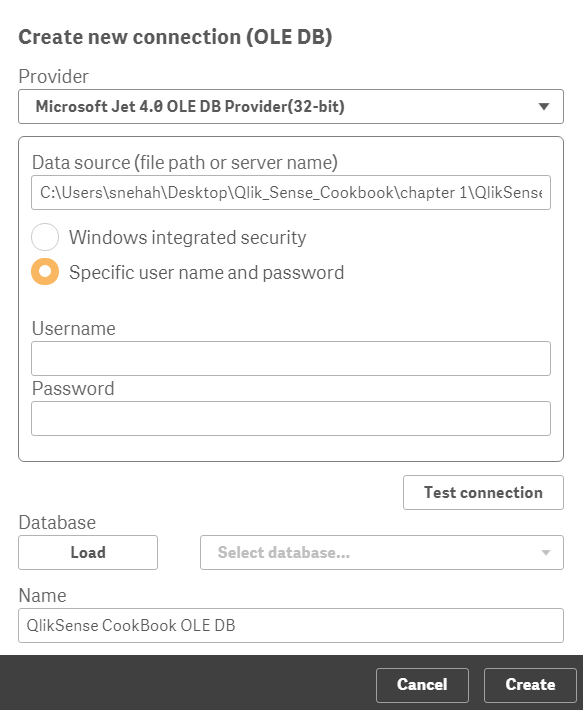Image resolution: width=583 pixels, height=710 pixels.
Task: Click the 'Provider' label above the dropdown
Action: [x=53, y=76]
